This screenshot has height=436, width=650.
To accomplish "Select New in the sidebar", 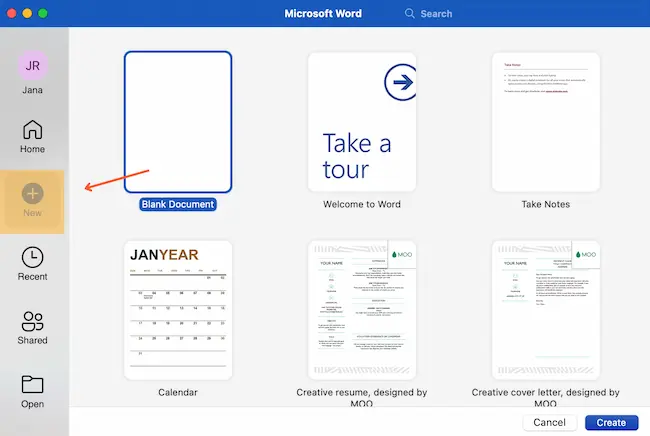I will [x=32, y=201].
